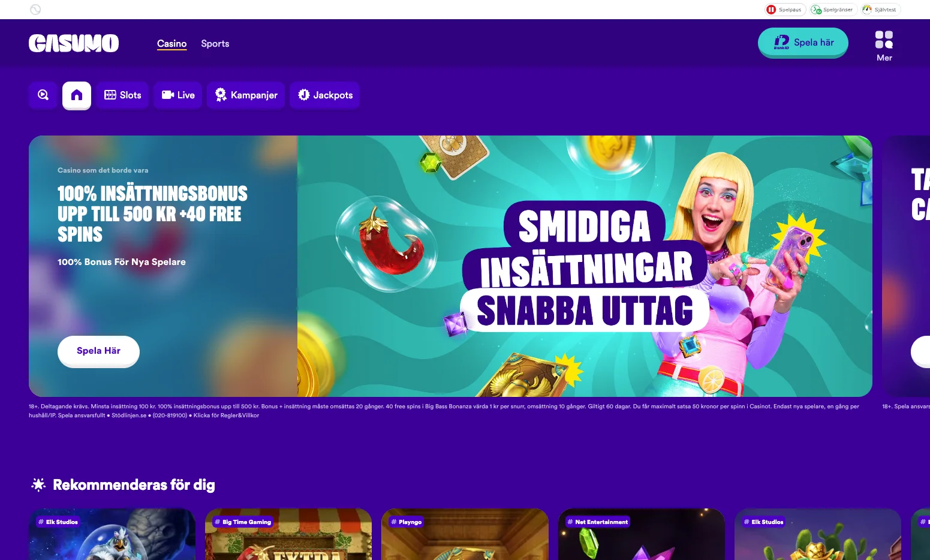Select the Casino tab

tap(171, 43)
